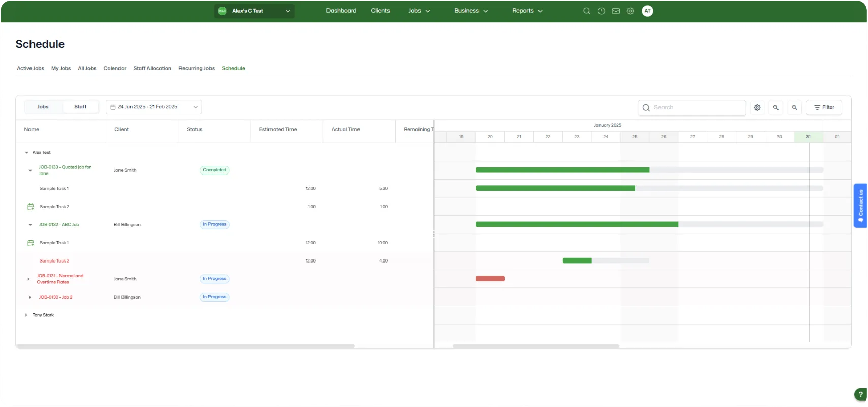Screen dimensions: 868x407
Task: Click the MAX company logo badge
Action: tap(222, 11)
